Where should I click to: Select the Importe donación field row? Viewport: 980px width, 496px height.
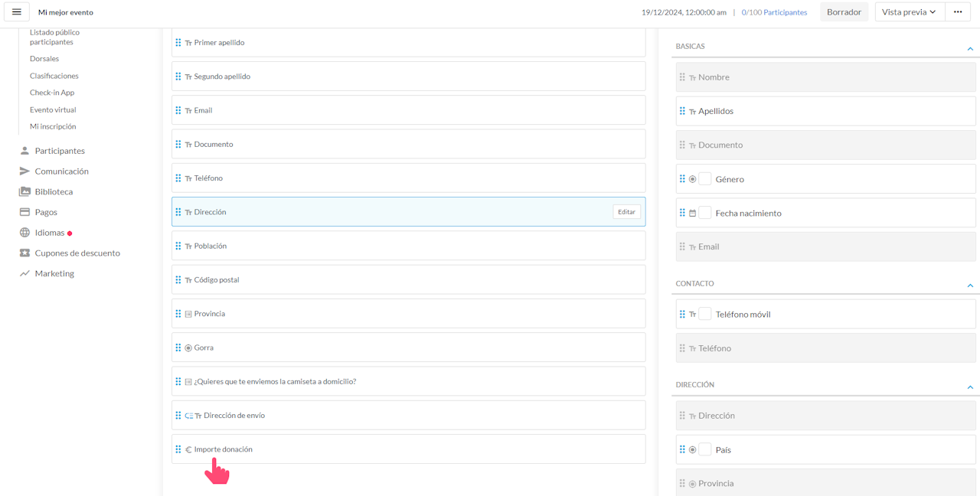(408, 449)
